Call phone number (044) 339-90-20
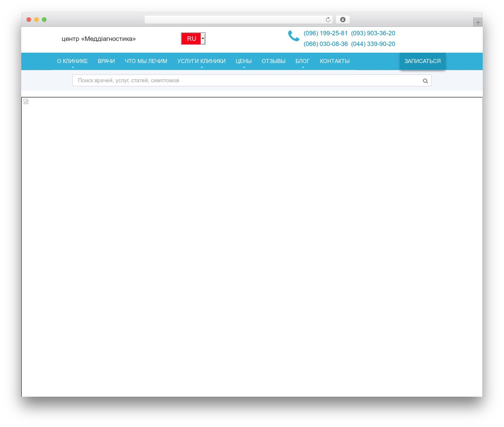Image resolution: width=504 pixels, height=427 pixels. 373,44
